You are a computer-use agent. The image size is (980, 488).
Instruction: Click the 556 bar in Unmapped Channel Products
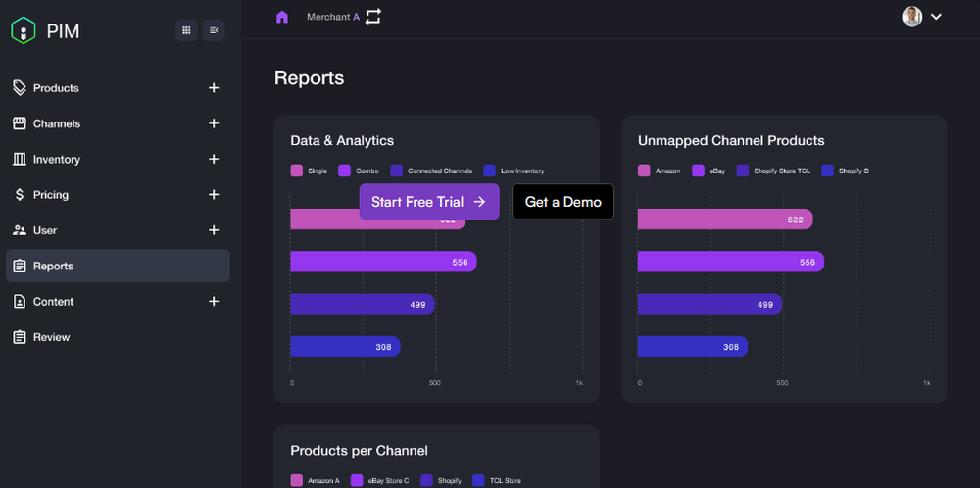pyautogui.click(x=731, y=262)
